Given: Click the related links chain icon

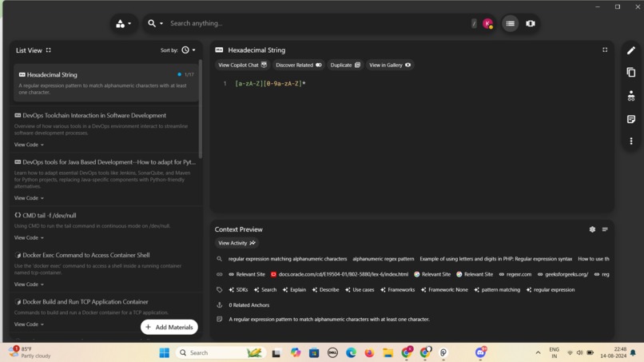Looking at the screenshot, I should (219, 274).
